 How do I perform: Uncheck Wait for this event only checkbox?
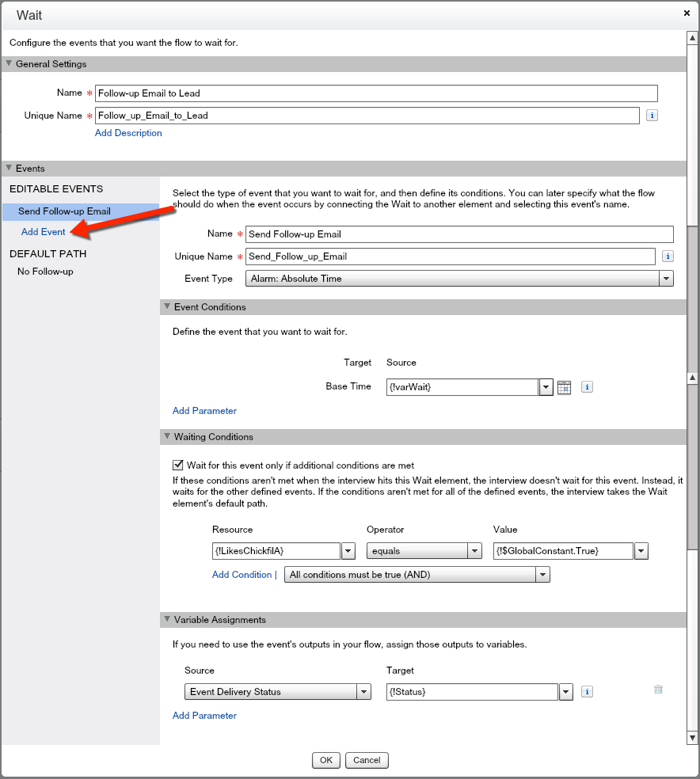click(x=178, y=465)
